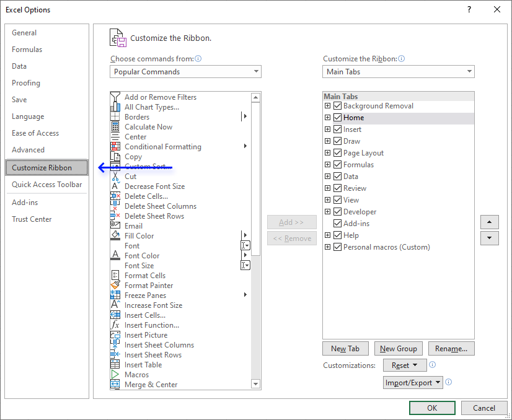Expand the View tab tree node
This screenshot has height=420, width=512.
(327, 199)
